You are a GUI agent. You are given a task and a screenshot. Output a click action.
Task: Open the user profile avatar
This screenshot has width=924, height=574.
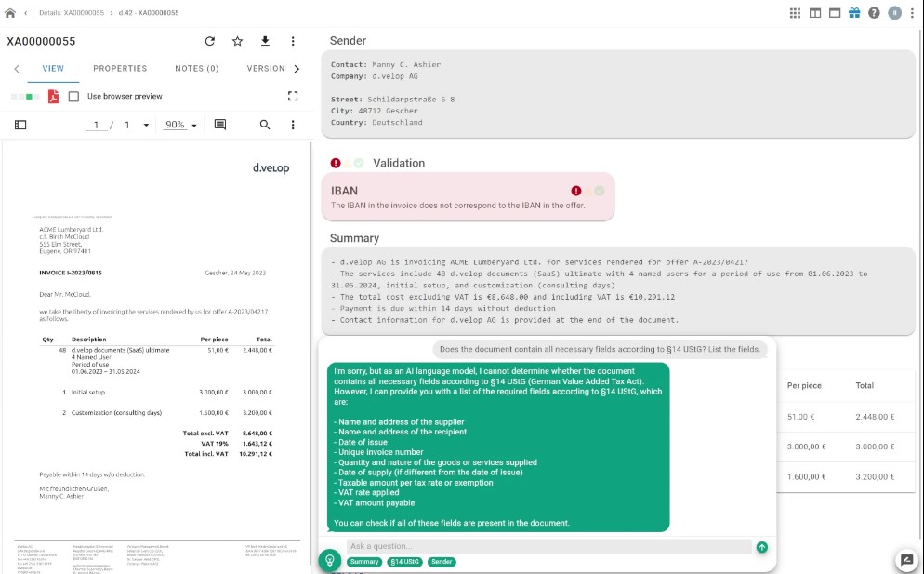click(894, 12)
